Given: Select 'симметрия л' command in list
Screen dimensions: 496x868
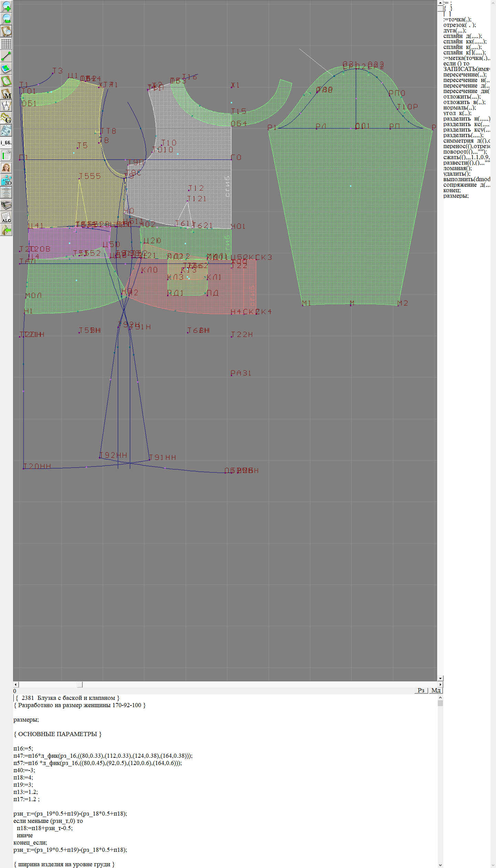Looking at the screenshot, I should tap(466, 141).
